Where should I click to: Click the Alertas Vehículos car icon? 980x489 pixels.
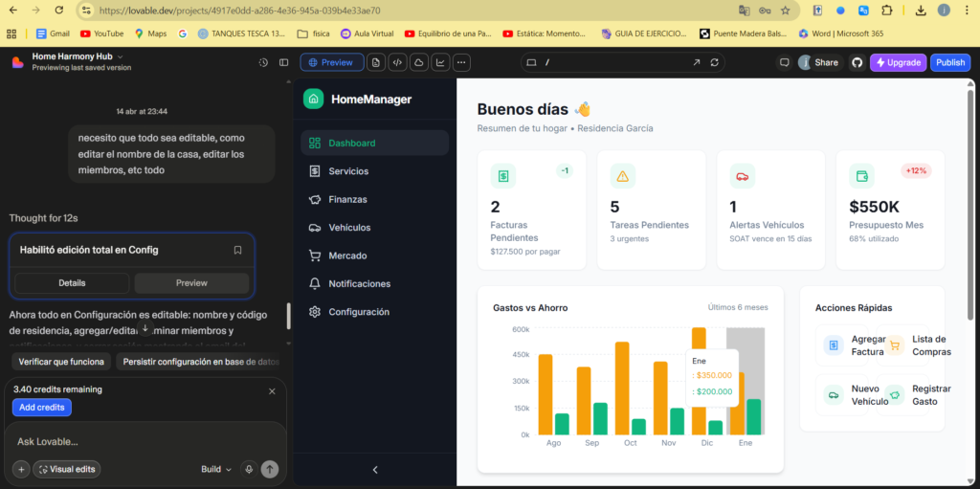743,176
